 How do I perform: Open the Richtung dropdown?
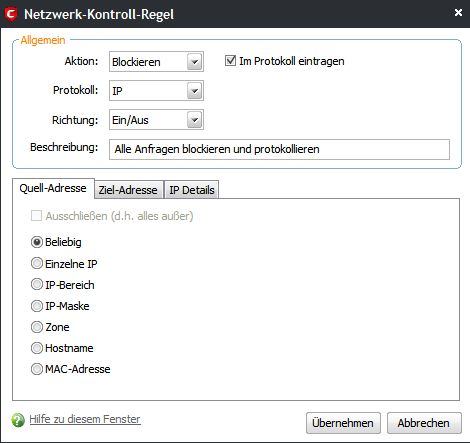[x=156, y=120]
